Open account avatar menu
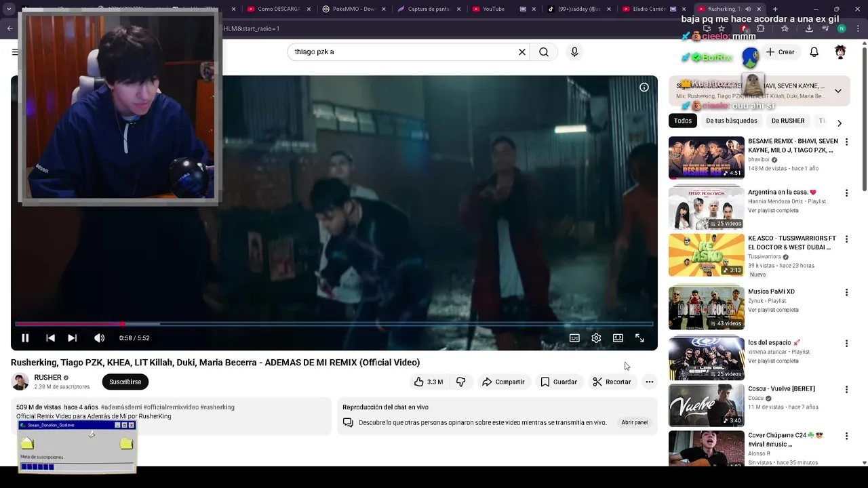Viewport: 868px width, 488px height. (x=841, y=52)
